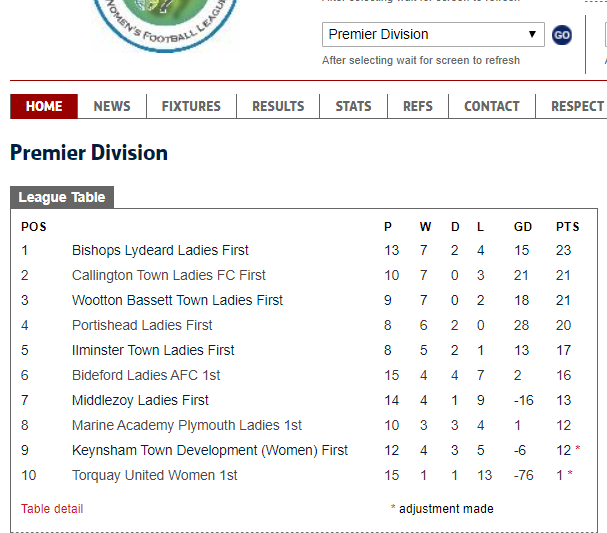This screenshot has height=533, width=607.
Task: Select Portishead Ladies First team
Action: tap(142, 325)
